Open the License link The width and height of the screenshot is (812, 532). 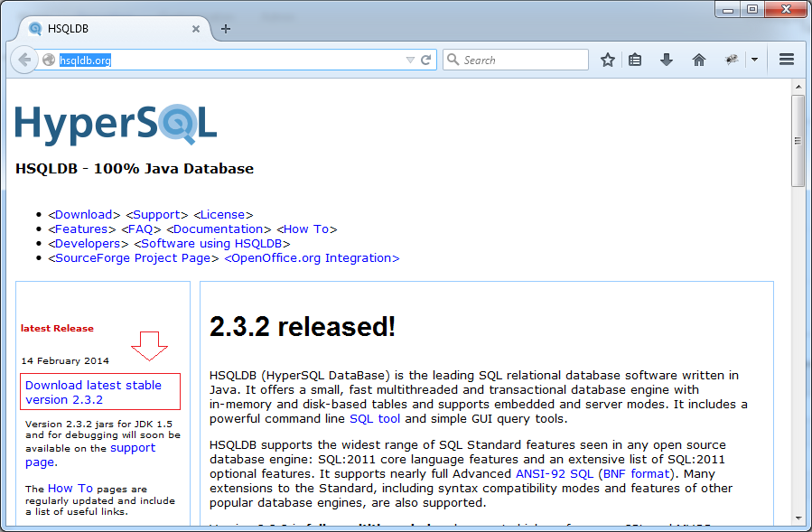(x=223, y=214)
